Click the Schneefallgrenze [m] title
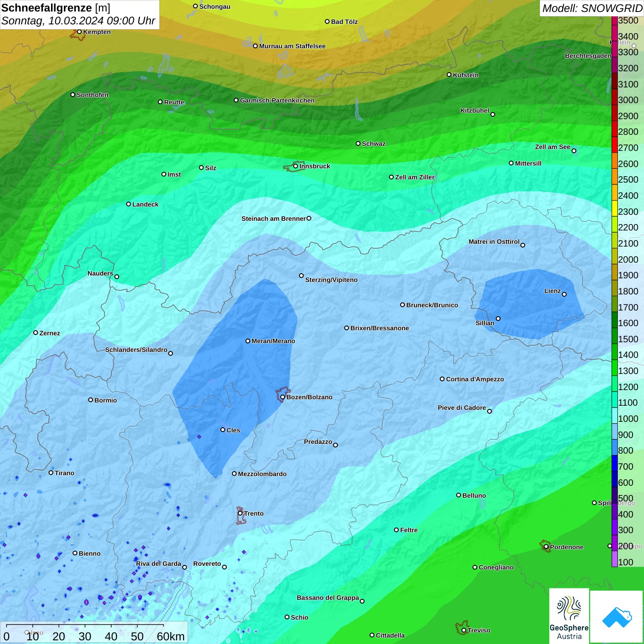The width and height of the screenshot is (644, 644). (x=56, y=8)
